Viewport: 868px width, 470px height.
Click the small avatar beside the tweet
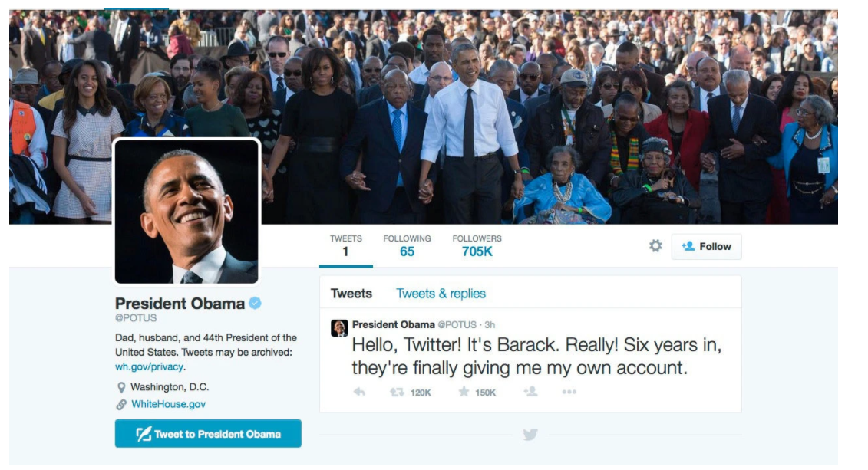coord(339,328)
